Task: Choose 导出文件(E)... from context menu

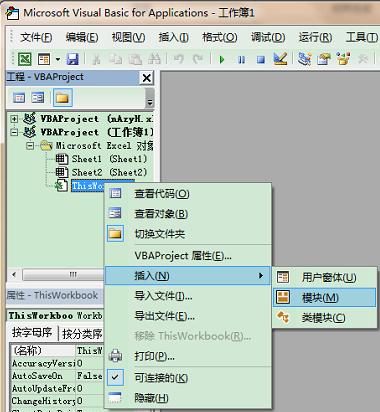Action: tap(188, 316)
